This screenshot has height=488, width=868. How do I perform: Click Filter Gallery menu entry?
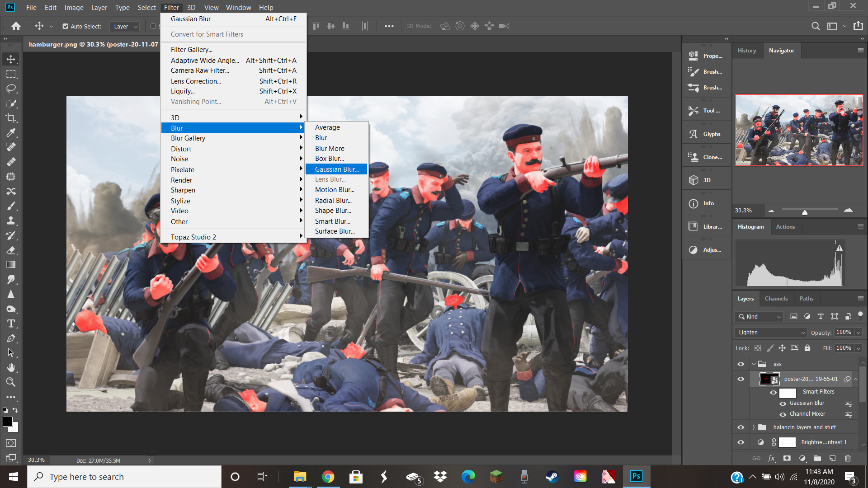click(191, 50)
